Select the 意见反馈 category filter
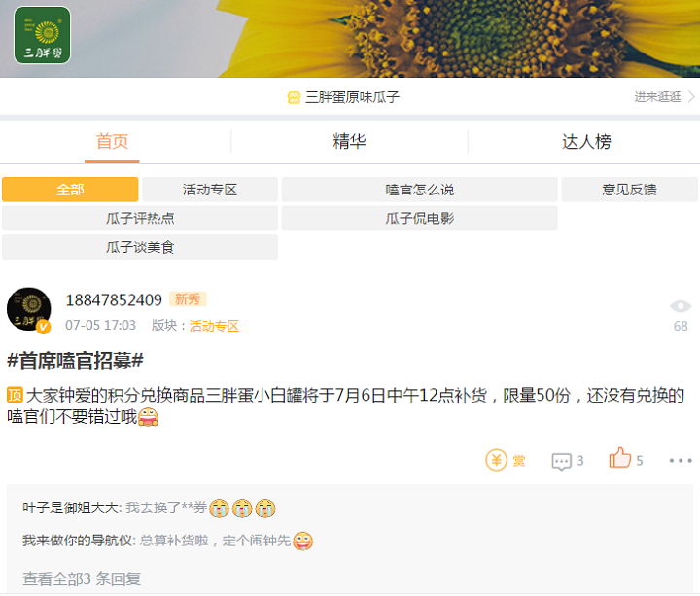Screen dimensions: 700x596 coord(629,190)
